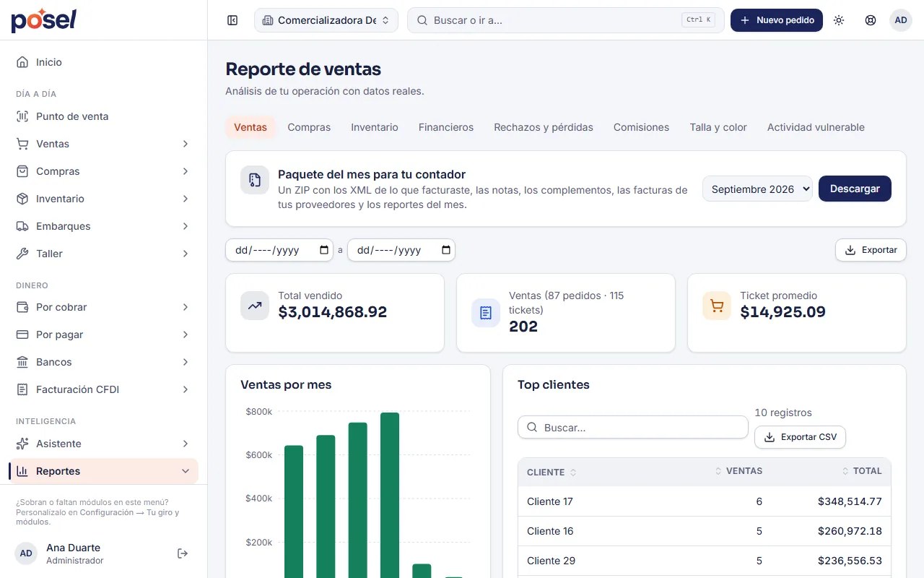Screen dimensions: 924x578
Task: Click the Embarques truck icon
Action: [x=23, y=226]
